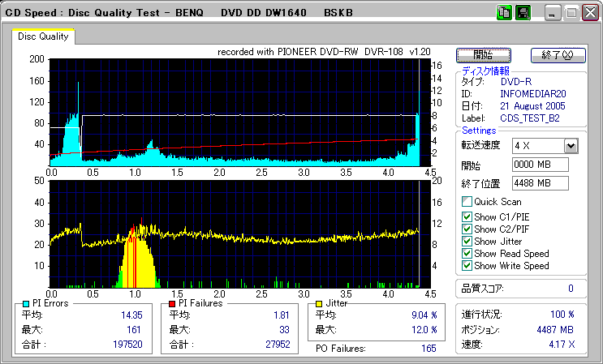
Task: Open the 4 X transfer speed dropdown
Action: pos(571,146)
